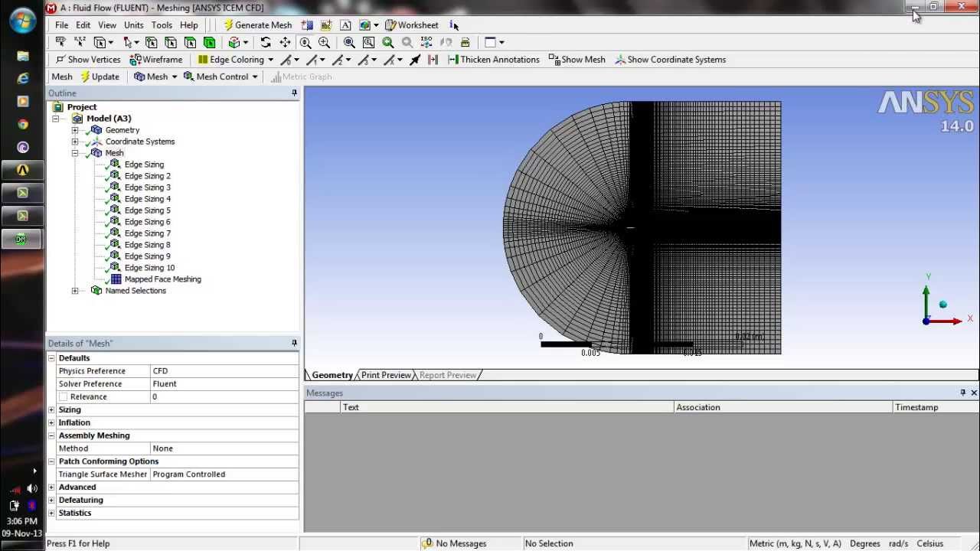Toggle Thicken Annotations
This screenshot has height=551, width=980.
493,60
